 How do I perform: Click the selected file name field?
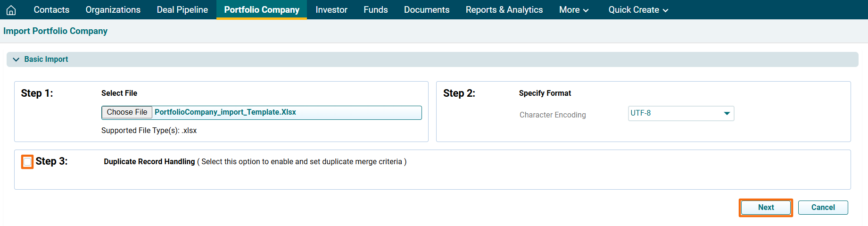click(x=286, y=112)
